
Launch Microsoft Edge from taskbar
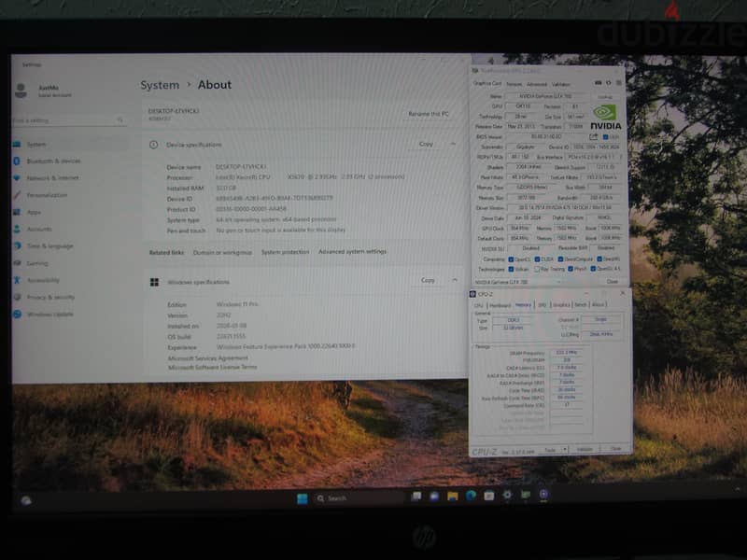471,496
